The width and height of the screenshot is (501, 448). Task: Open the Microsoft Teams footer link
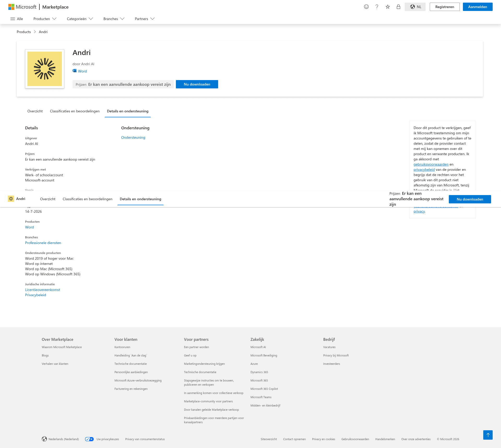[x=261, y=397]
